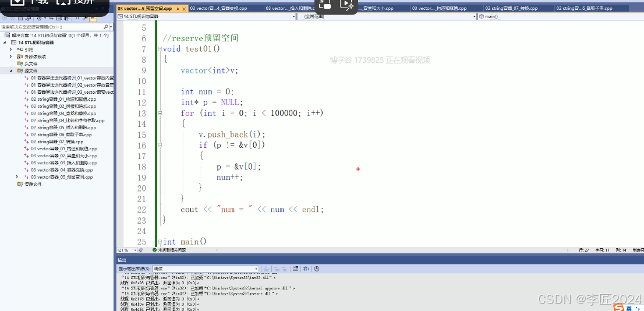The image size is (644, 311).
Task: Click the collapse all icon in Solution Explorer
Action: click(x=59, y=18)
